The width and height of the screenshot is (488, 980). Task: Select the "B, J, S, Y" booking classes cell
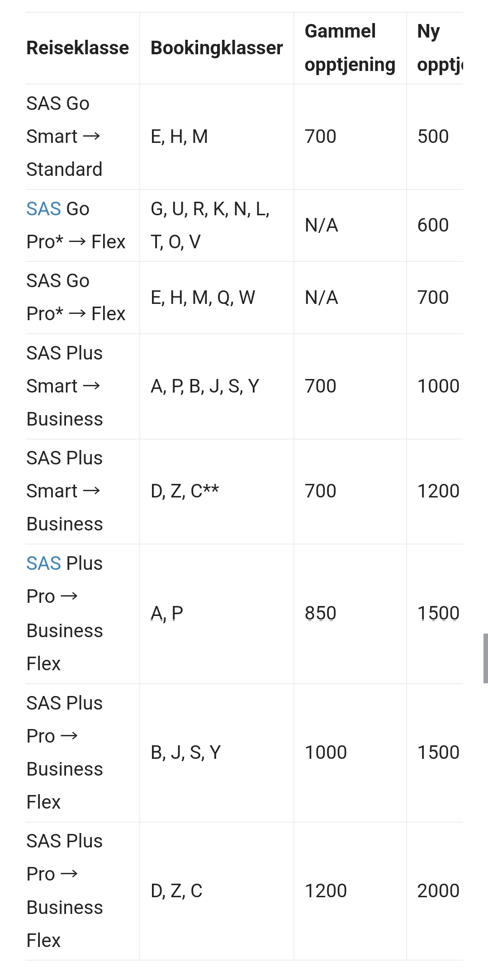[x=185, y=753]
